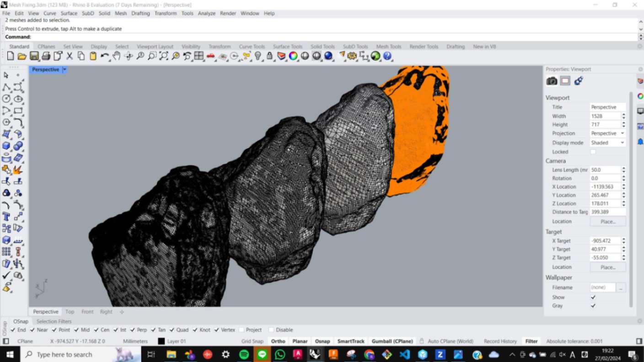Click the New file icon in Standard toolbar
Viewport: 644px width, 362px height.
[11, 56]
